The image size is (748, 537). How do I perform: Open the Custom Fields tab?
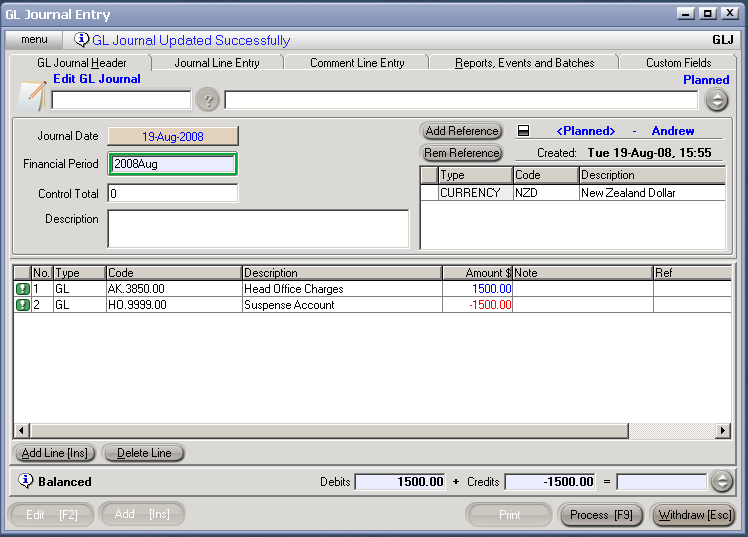pos(678,63)
